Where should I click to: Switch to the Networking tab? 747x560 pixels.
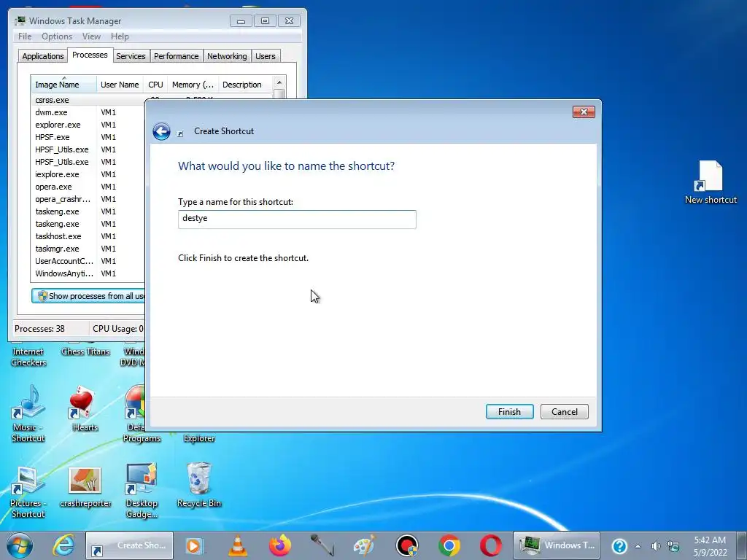click(x=227, y=56)
